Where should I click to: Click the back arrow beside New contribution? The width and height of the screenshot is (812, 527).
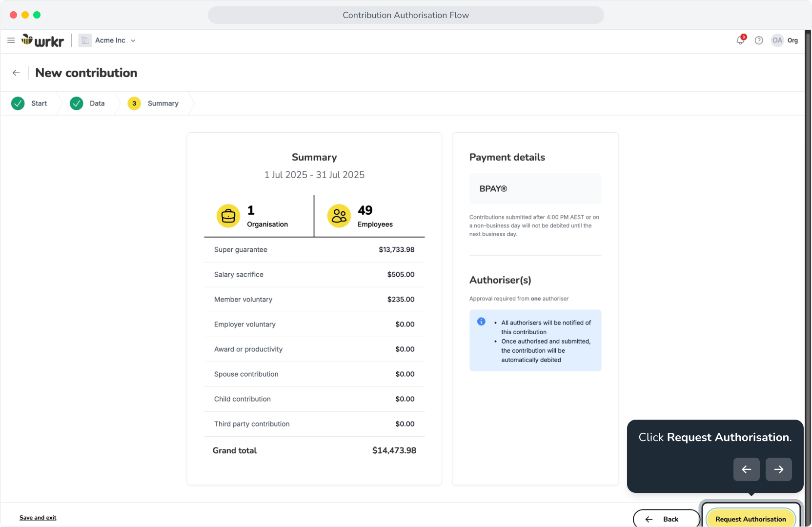coord(16,73)
